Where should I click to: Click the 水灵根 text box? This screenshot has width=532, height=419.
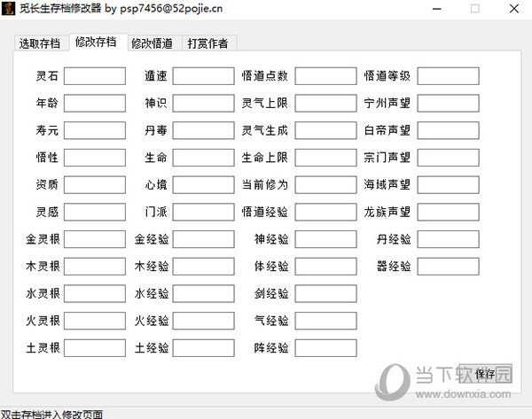[95, 293]
